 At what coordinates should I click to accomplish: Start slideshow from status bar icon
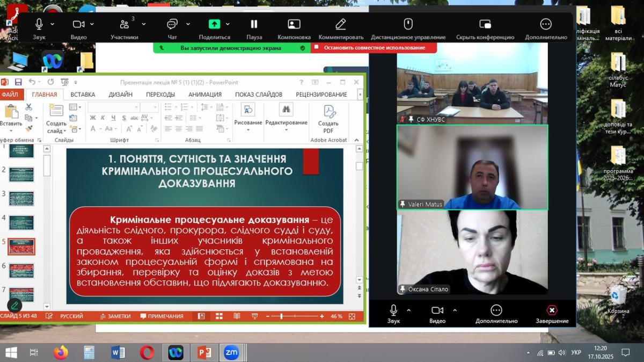click(254, 316)
